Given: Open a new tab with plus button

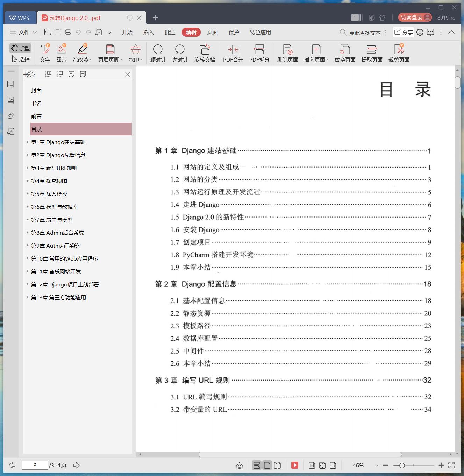Looking at the screenshot, I should click(156, 17).
